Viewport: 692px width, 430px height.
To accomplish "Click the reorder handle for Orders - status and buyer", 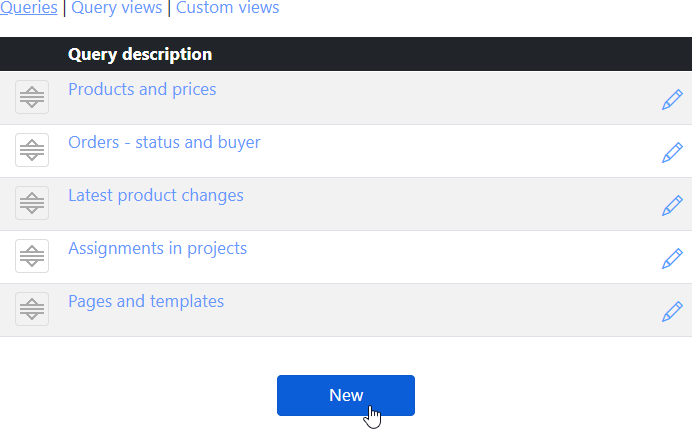I will coord(32,150).
